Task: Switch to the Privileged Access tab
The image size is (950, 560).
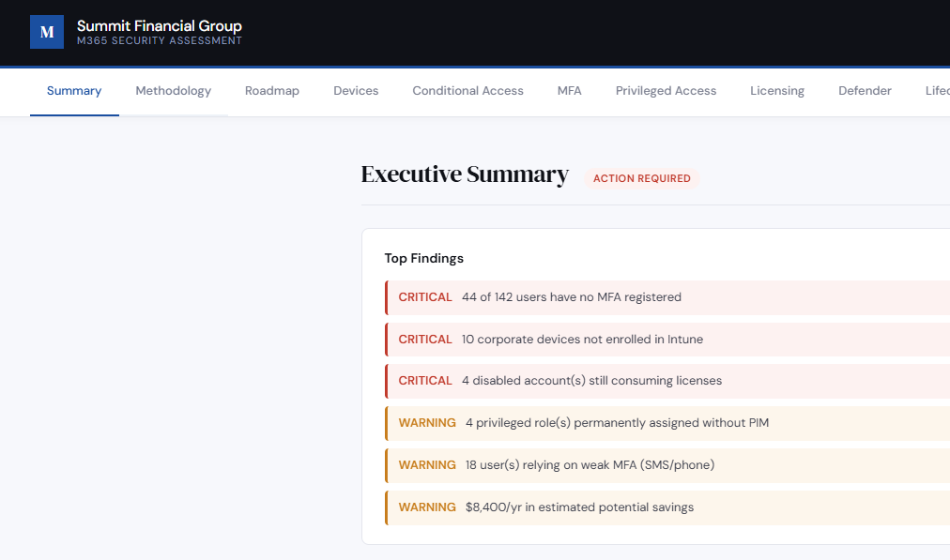Action: click(x=666, y=90)
